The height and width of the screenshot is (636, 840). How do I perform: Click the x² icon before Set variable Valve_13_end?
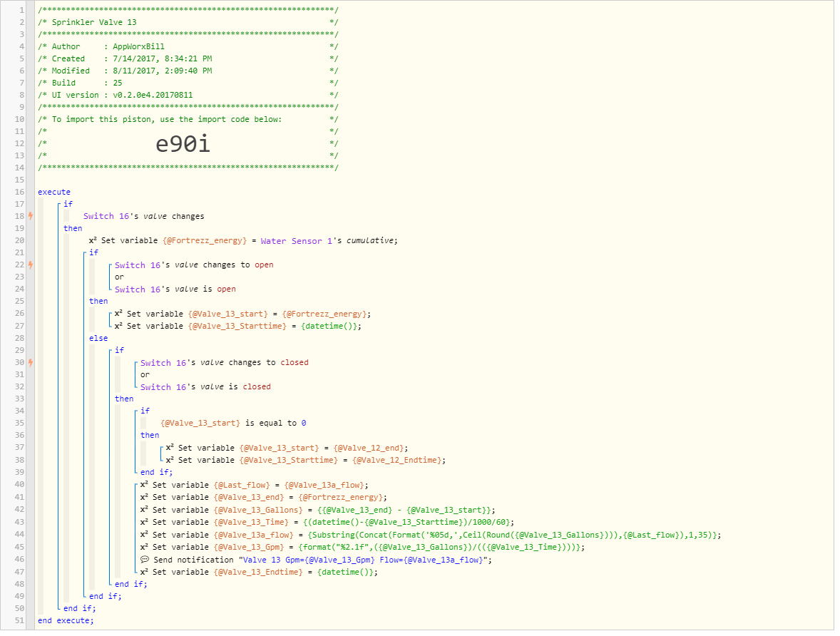pyautogui.click(x=144, y=497)
